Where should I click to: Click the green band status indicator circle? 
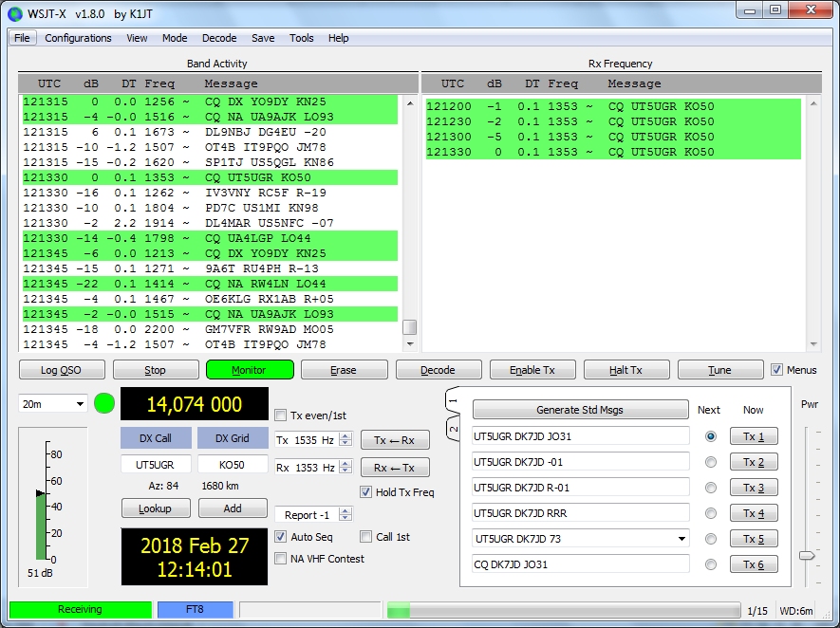[x=104, y=404]
